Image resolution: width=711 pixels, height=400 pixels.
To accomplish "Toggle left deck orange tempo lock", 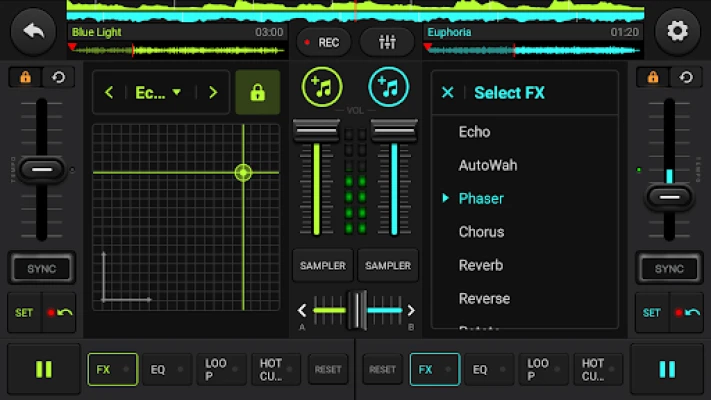I will coord(25,77).
